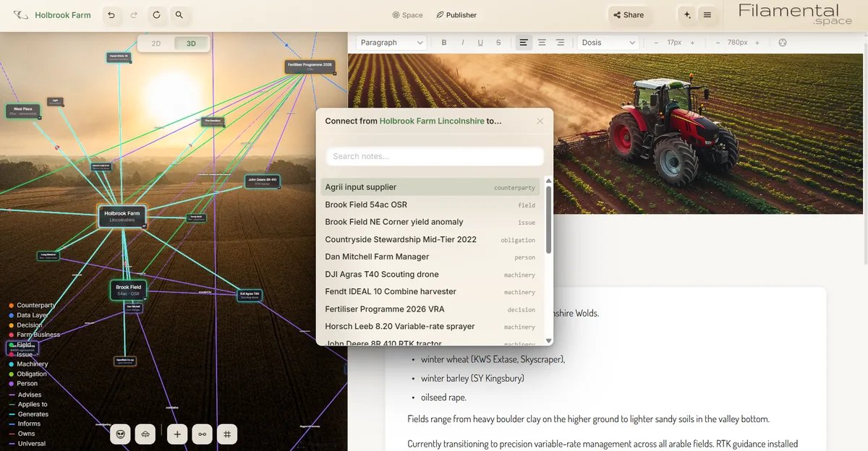Click the link connection icon button

[203, 434]
